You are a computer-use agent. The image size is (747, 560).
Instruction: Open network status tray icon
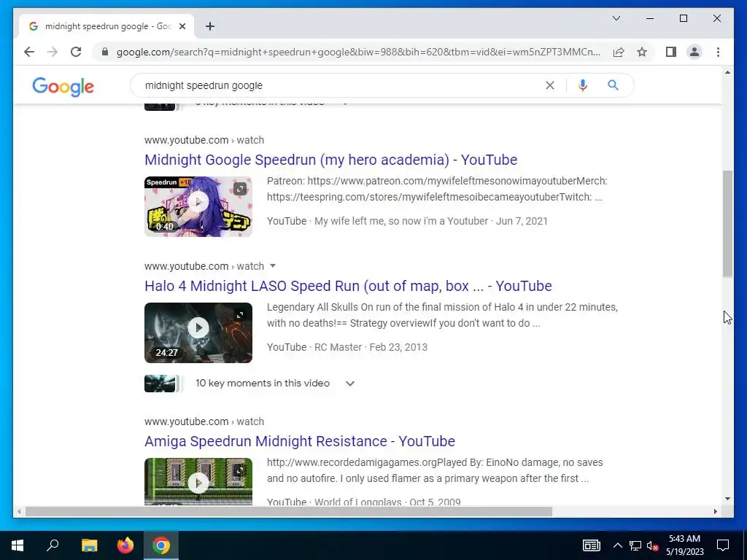tap(635, 545)
